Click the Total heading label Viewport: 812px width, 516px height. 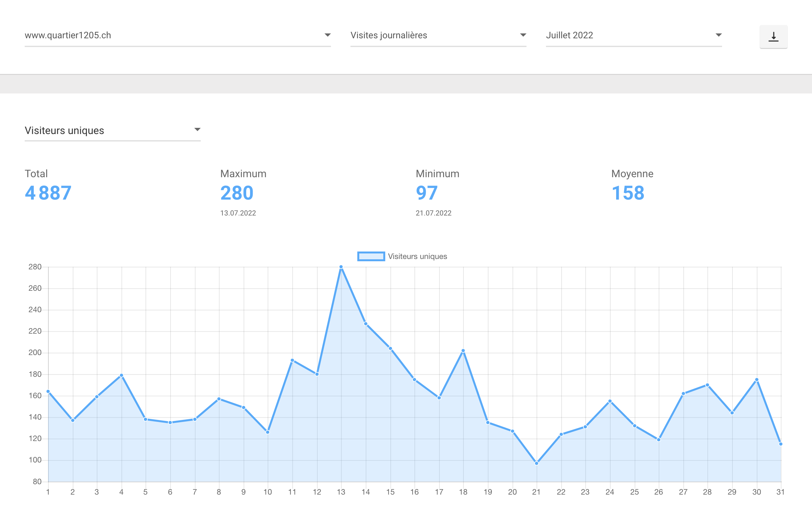point(36,174)
